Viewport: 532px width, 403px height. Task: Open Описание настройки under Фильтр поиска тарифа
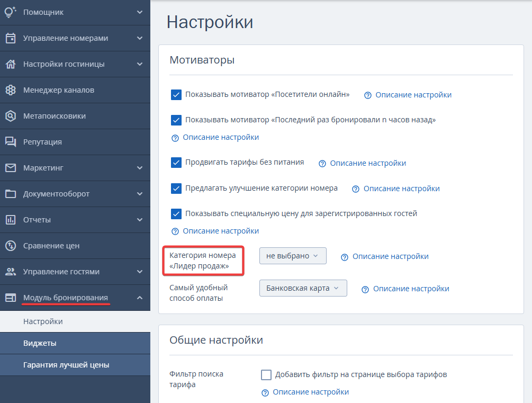[311, 392]
